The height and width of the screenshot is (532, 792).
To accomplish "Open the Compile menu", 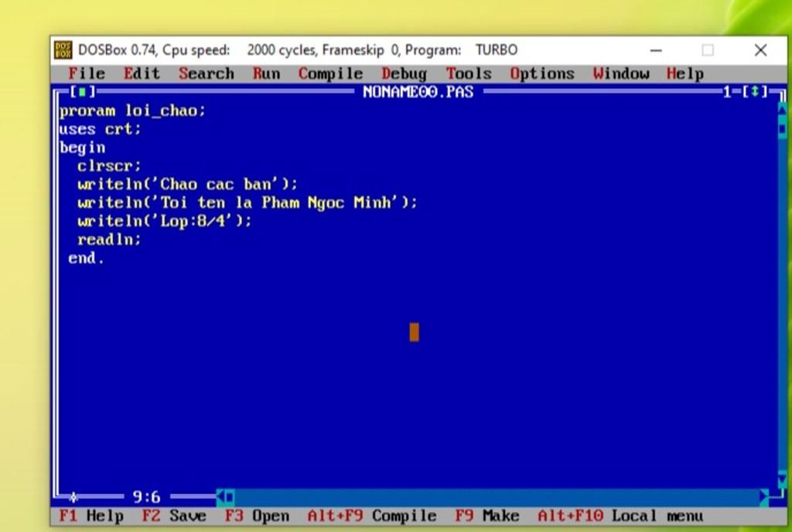I will (x=330, y=73).
